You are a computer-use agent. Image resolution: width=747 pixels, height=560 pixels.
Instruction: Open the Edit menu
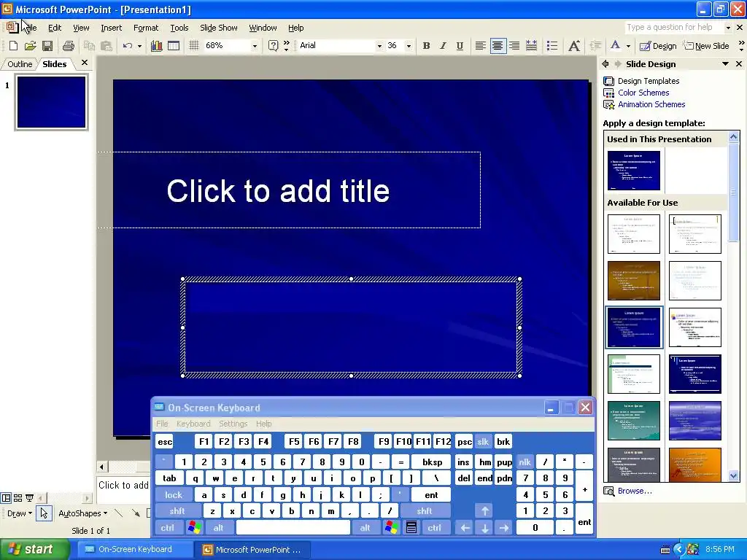pos(55,28)
